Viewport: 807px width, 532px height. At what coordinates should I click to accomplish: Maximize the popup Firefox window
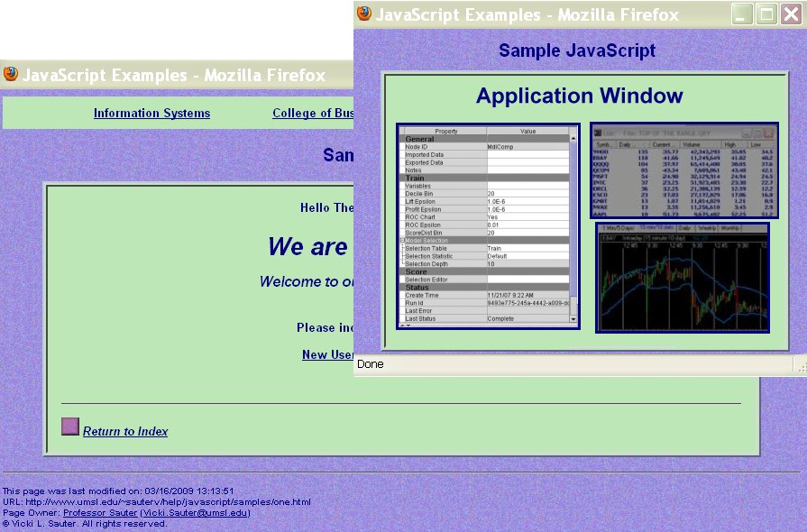tap(766, 14)
